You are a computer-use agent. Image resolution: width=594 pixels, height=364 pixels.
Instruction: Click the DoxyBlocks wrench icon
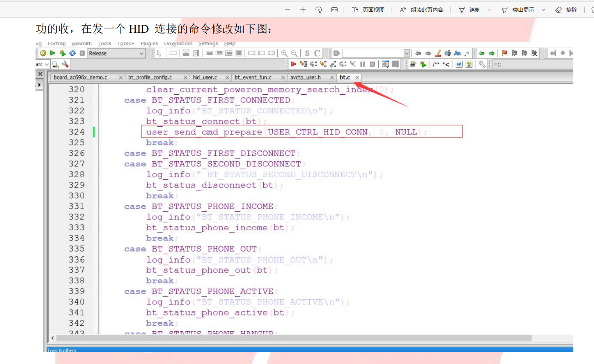click(482, 64)
